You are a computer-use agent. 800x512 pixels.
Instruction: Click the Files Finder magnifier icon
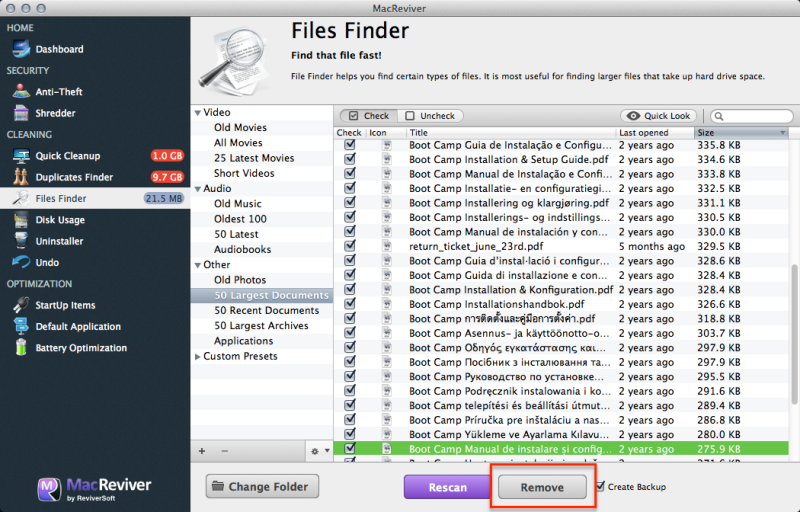pyautogui.click(x=21, y=198)
